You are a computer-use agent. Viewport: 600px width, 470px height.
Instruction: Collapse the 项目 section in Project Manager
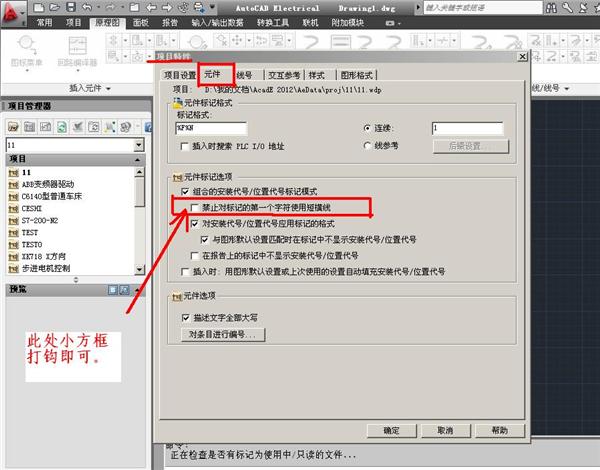[x=137, y=159]
